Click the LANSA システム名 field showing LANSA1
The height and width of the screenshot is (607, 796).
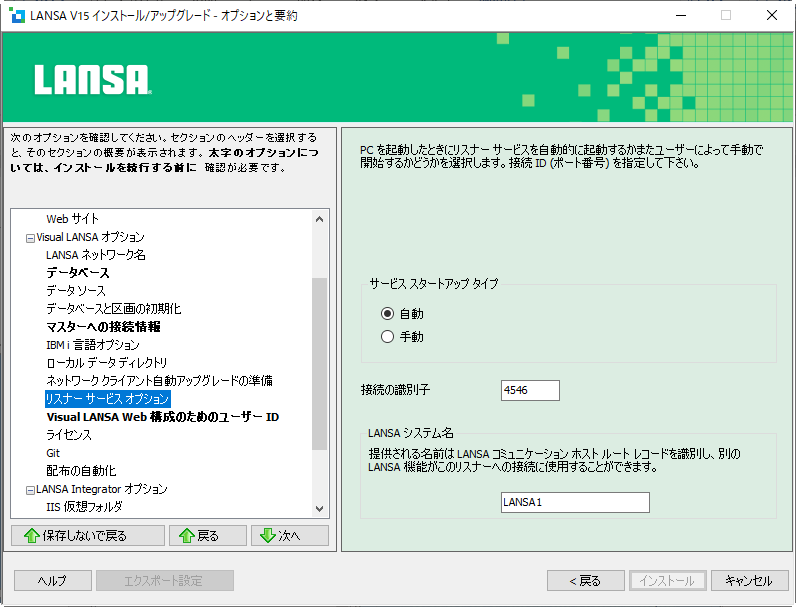click(x=575, y=502)
